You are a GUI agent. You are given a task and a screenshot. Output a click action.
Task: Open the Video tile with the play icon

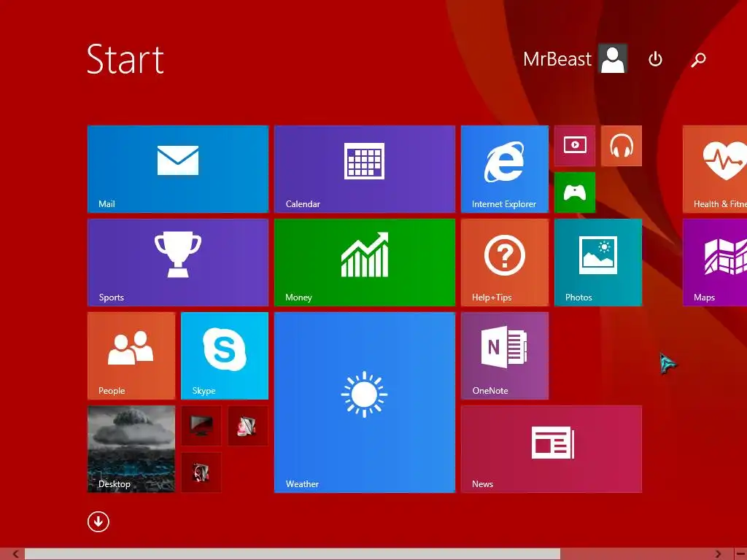(575, 146)
